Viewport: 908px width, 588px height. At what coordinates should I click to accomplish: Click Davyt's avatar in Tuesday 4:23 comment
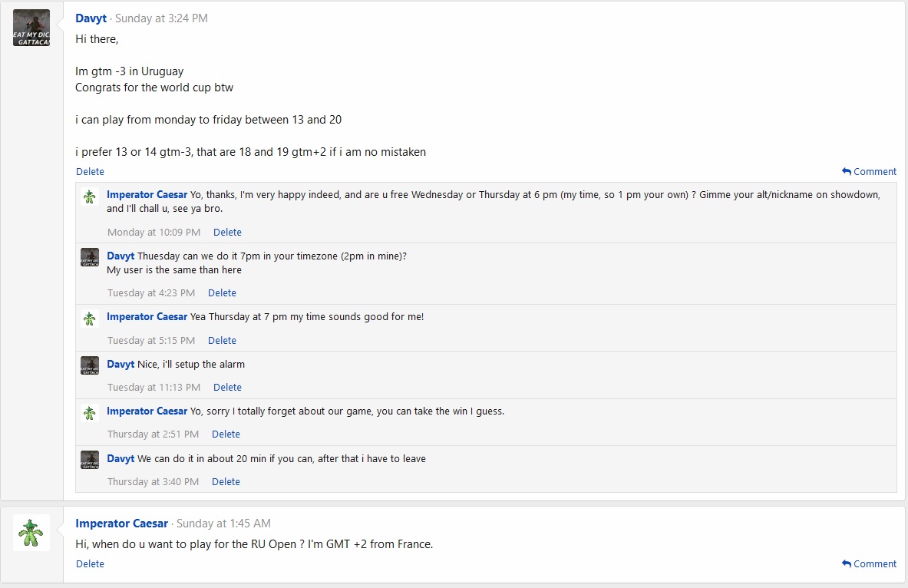(x=90, y=257)
